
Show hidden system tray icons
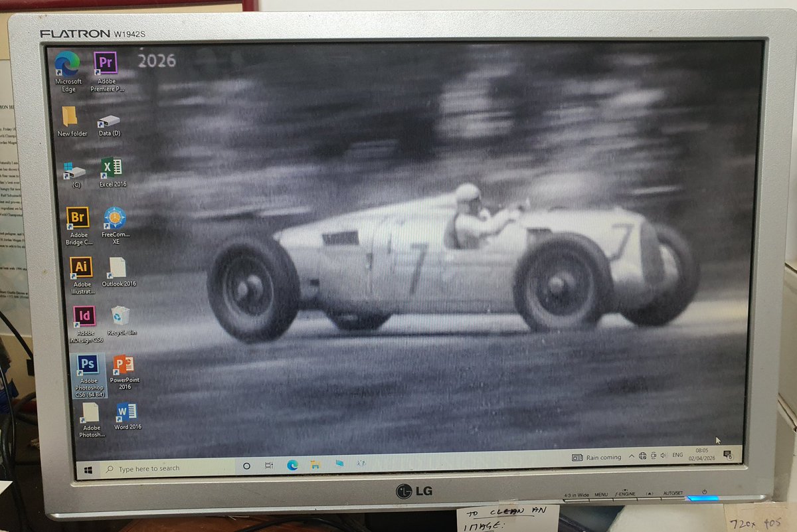click(x=632, y=456)
